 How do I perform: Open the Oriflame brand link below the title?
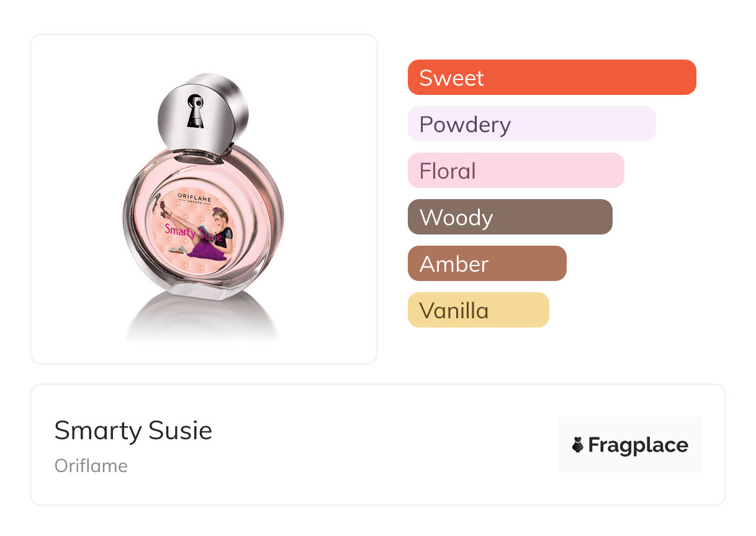91,466
